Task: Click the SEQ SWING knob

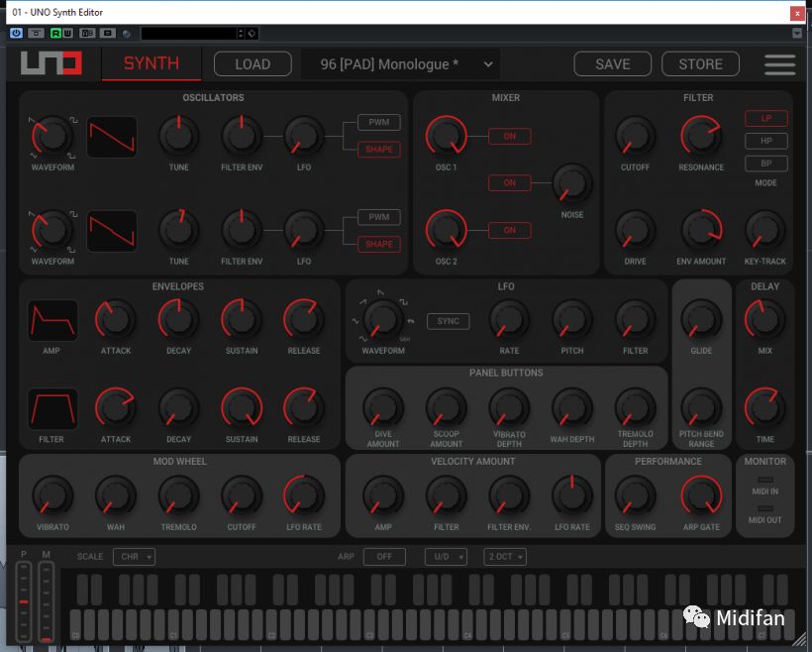Action: [636, 496]
